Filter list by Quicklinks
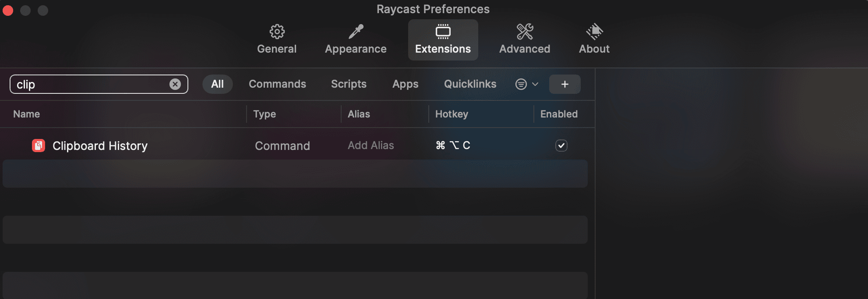 470,84
